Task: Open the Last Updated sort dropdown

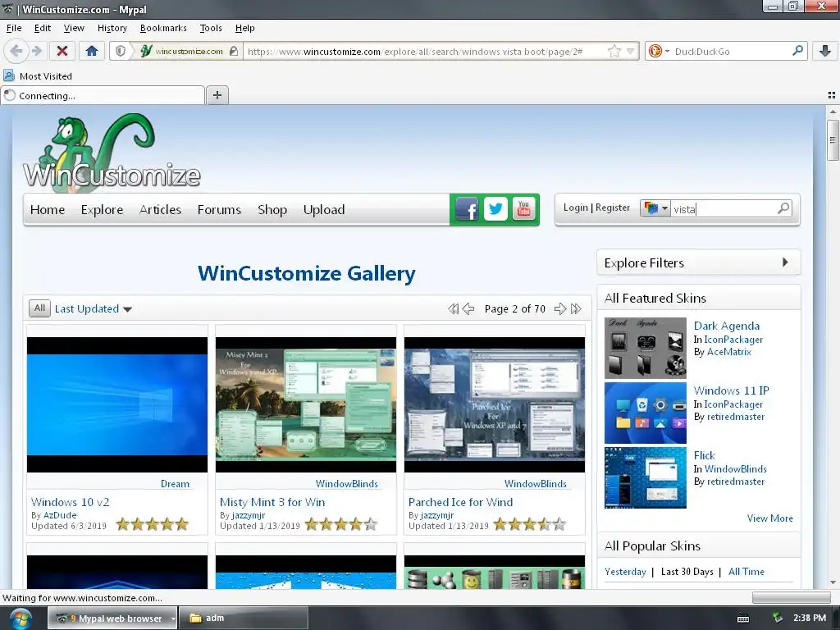Action: click(x=94, y=308)
